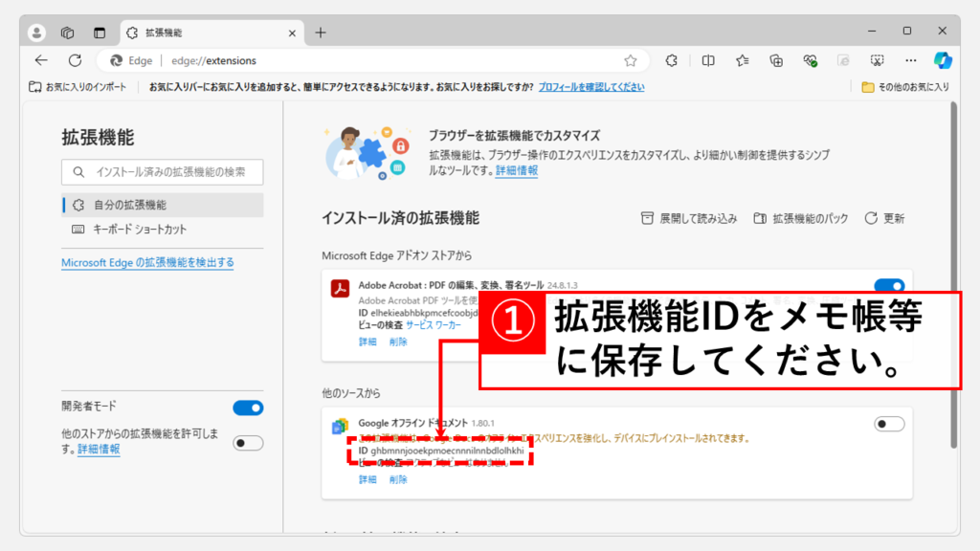Image resolution: width=980 pixels, height=551 pixels.
Task: Open the Collections toolbar icon
Action: coord(777,60)
